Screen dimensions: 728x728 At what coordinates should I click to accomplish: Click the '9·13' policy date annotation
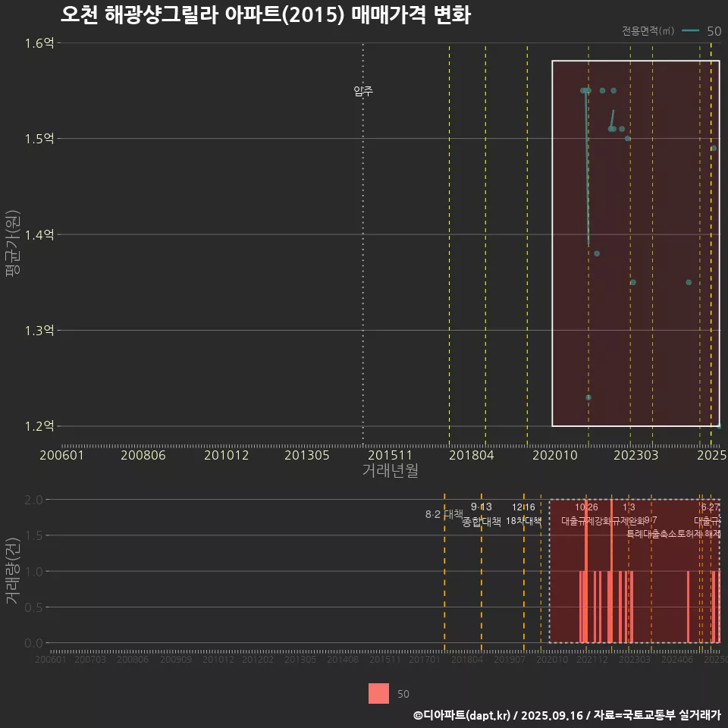[x=482, y=507]
